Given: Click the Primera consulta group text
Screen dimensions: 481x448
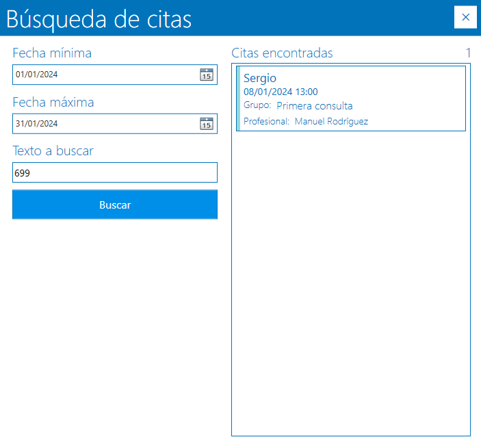Looking at the screenshot, I should (315, 106).
